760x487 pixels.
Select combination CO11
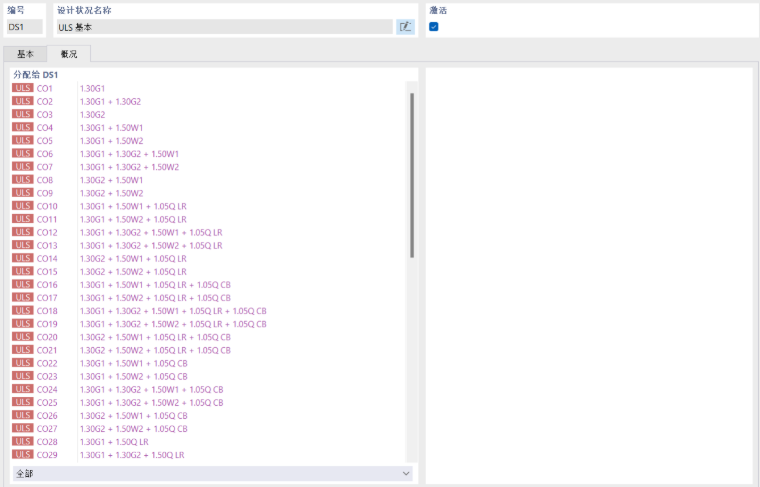[208, 219]
